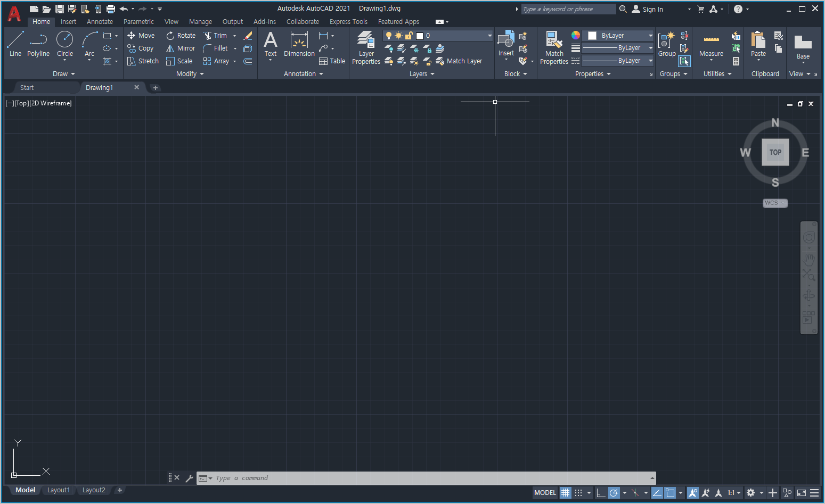Select the Dimension tool
This screenshot has width=825, height=504.
[299, 44]
